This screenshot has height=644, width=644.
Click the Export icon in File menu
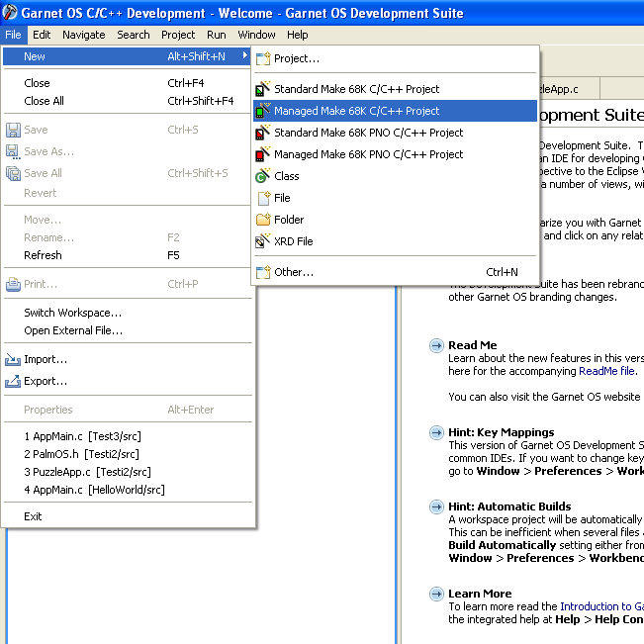[x=13, y=381]
